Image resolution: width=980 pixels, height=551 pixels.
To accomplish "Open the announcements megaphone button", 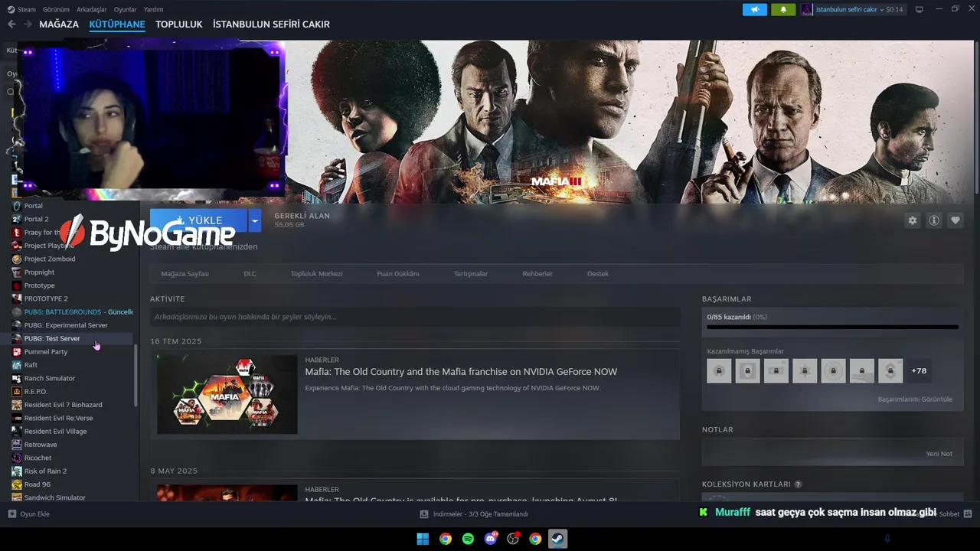I will coord(755,9).
